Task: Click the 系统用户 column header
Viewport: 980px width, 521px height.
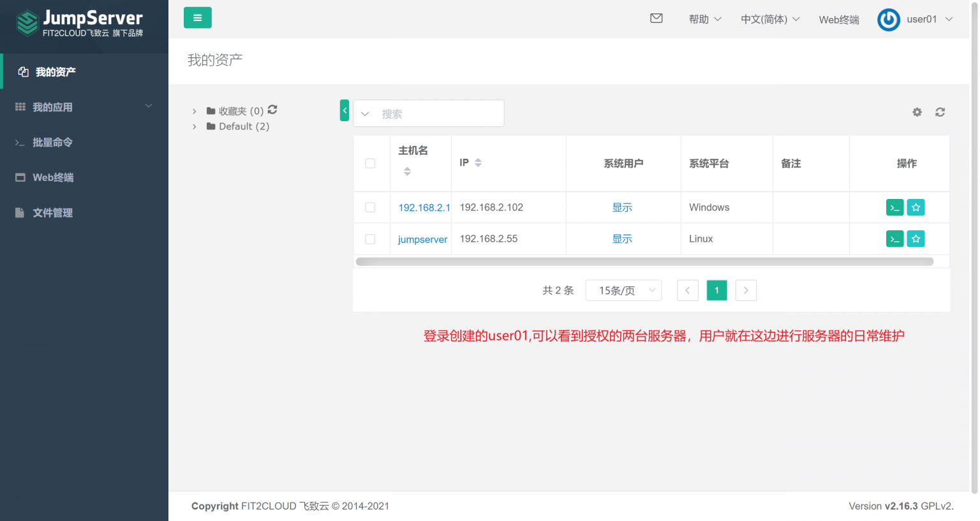Action: [x=623, y=163]
